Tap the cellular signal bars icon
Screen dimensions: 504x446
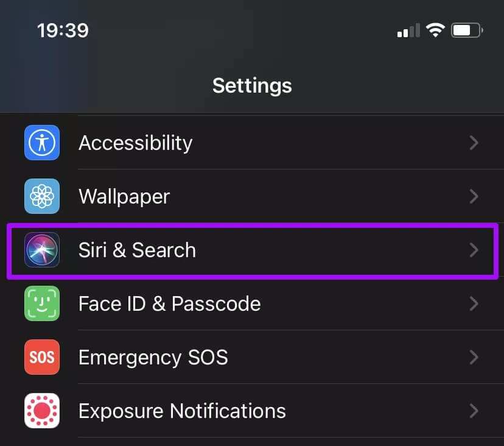point(408,30)
